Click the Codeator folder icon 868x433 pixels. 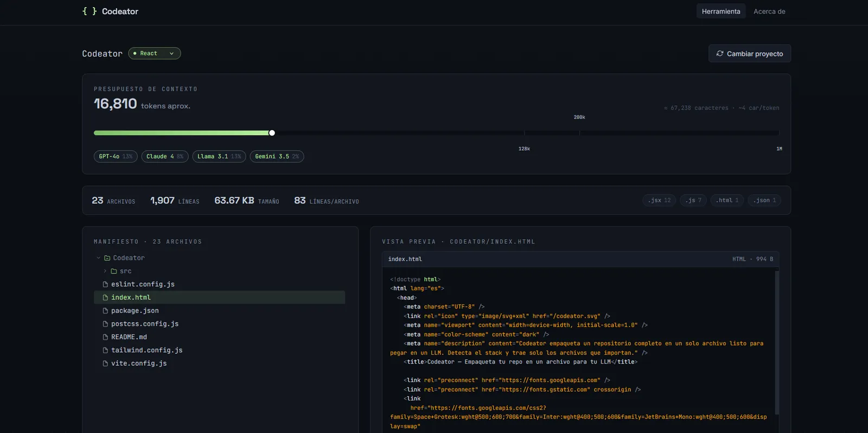point(107,258)
